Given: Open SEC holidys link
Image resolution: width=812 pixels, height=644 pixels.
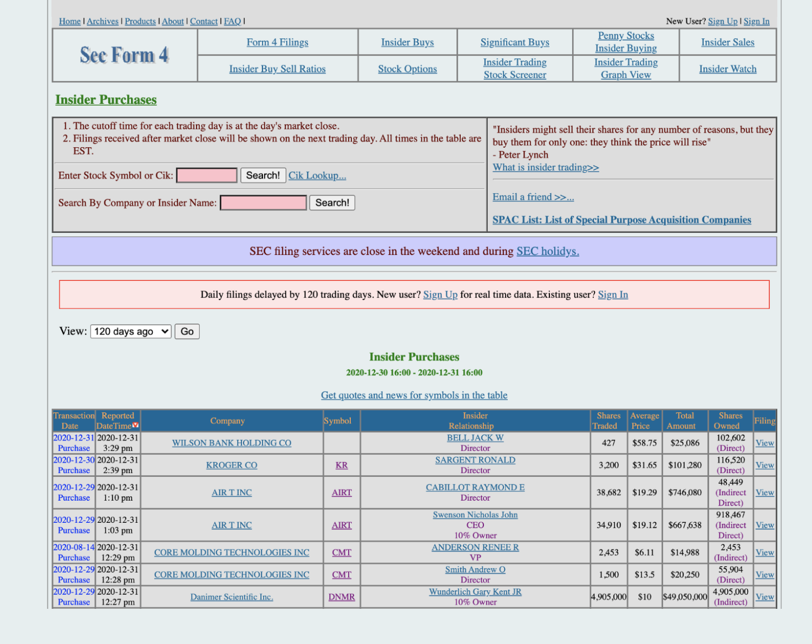Looking at the screenshot, I should pos(548,251).
